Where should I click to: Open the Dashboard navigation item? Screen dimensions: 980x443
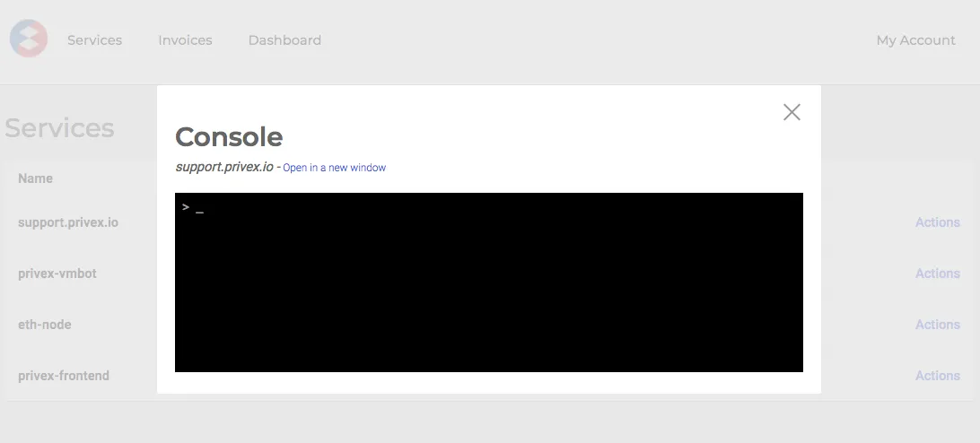click(285, 40)
